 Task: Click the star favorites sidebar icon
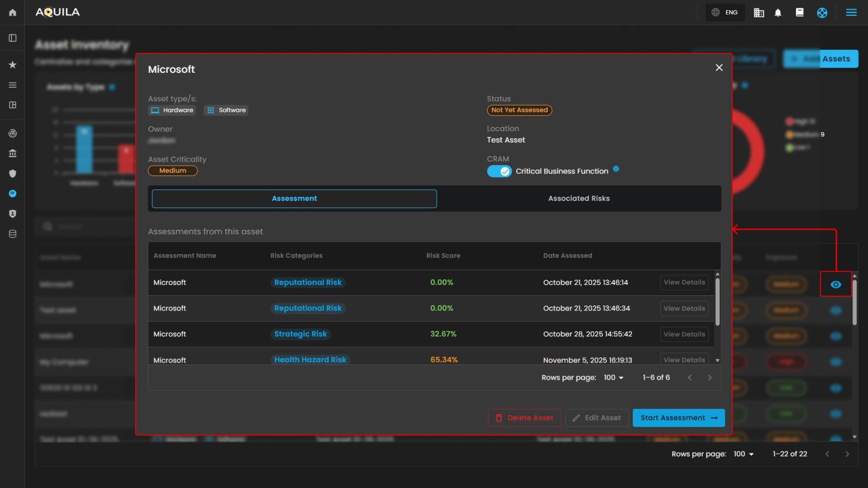click(x=12, y=65)
